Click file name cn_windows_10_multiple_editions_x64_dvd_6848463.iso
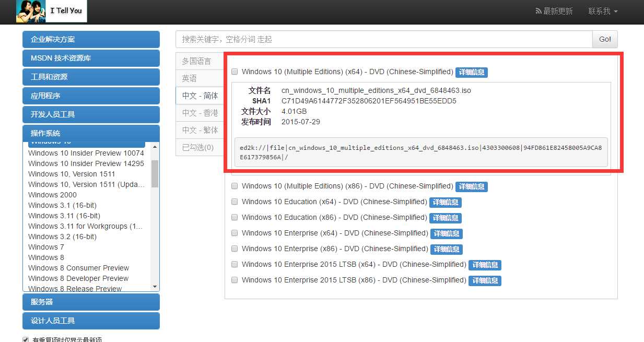Viewport: 644px width, 342px height. coord(376,90)
